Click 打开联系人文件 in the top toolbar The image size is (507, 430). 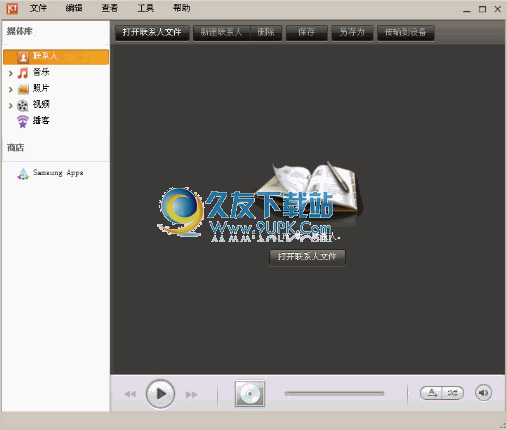pyautogui.click(x=152, y=32)
